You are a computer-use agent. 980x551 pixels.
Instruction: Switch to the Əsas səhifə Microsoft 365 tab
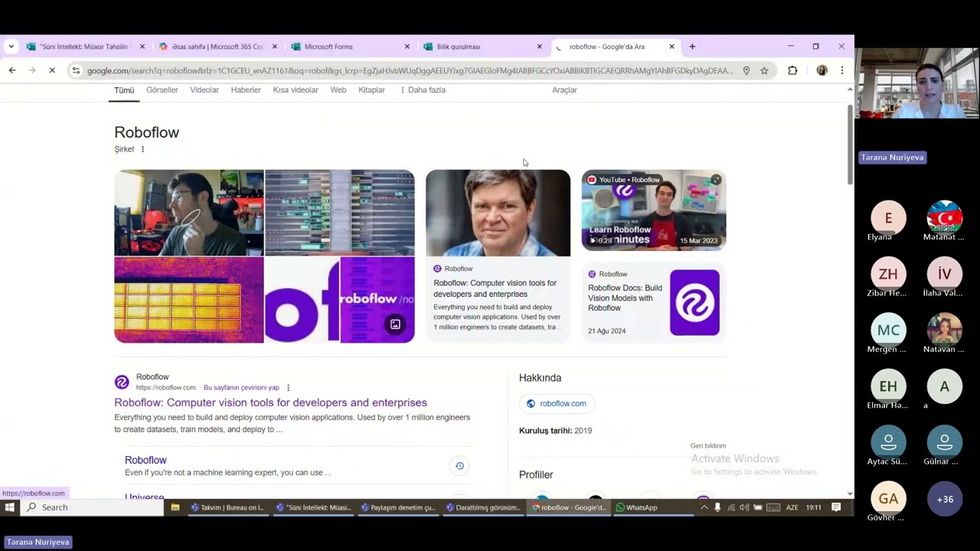tap(218, 47)
